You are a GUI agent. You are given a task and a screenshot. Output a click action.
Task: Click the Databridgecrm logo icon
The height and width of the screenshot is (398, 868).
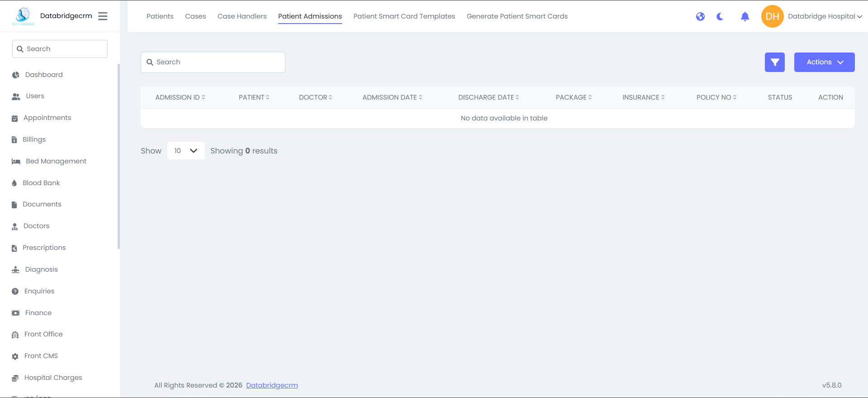(23, 16)
